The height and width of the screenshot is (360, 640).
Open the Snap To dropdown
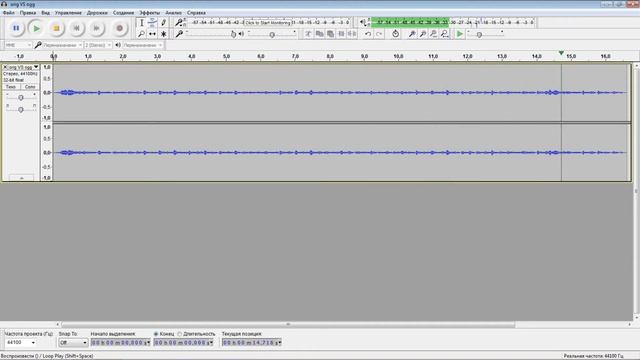point(73,342)
